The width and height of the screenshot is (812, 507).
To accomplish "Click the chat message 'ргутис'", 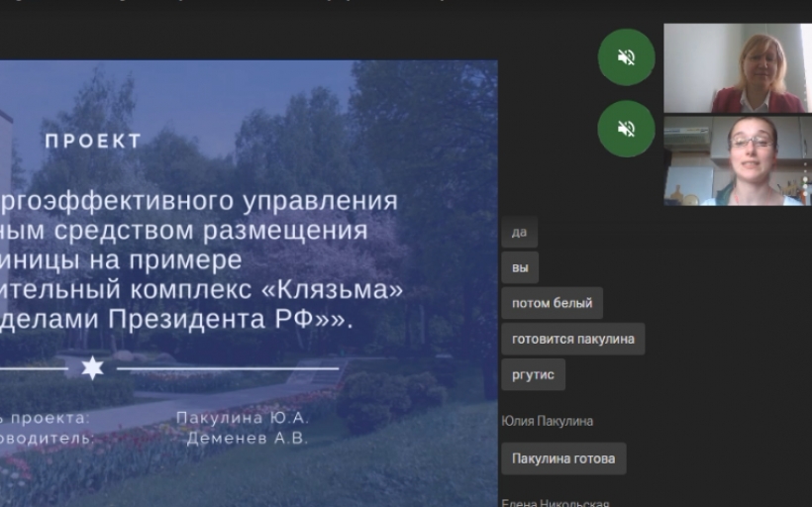I will point(533,374).
